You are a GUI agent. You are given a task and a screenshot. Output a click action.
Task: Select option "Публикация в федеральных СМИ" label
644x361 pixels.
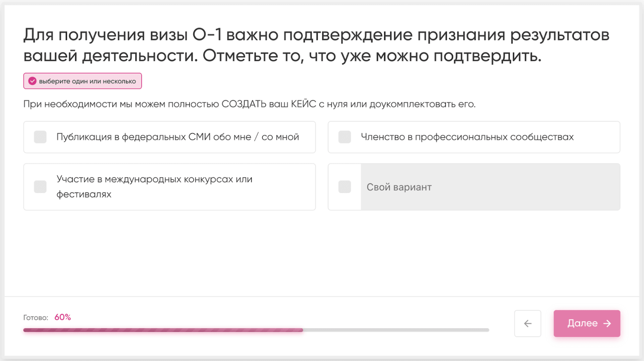point(177,137)
